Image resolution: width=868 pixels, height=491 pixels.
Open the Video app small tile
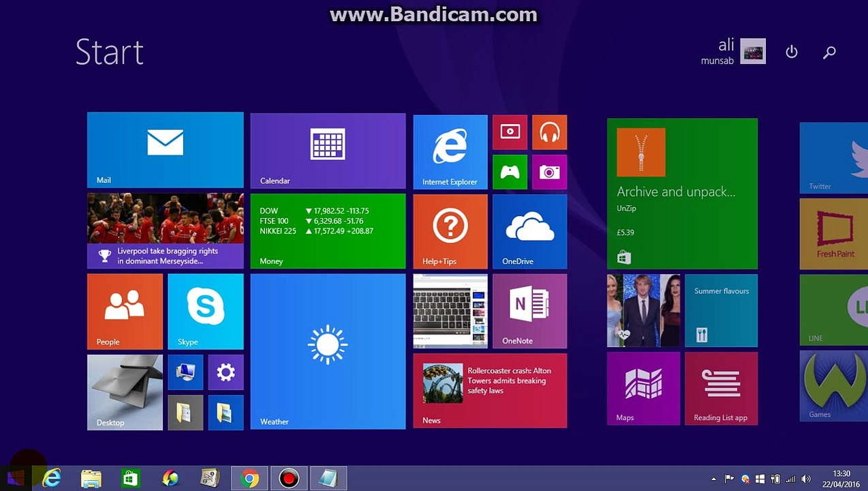tap(510, 132)
